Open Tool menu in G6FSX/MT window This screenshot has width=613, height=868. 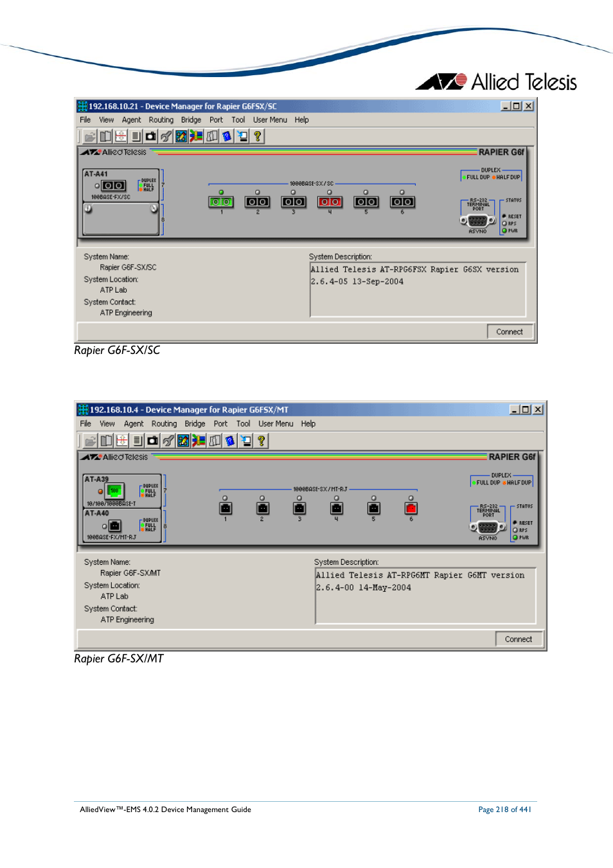(x=243, y=423)
